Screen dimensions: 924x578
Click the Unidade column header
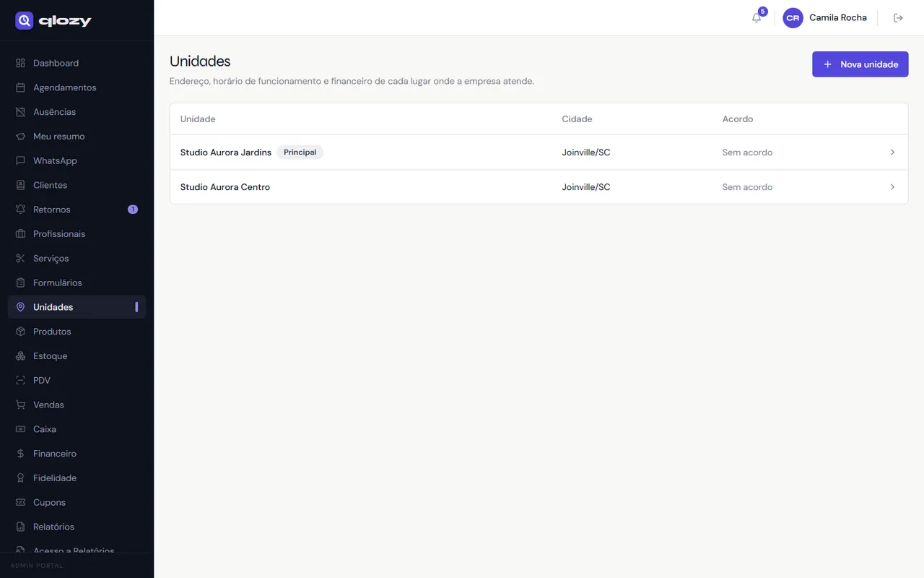coord(198,119)
